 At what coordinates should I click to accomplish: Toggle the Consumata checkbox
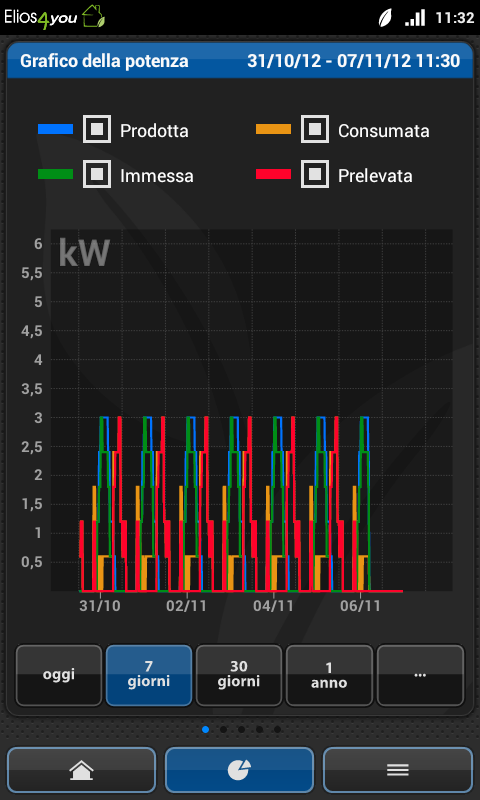tap(315, 129)
